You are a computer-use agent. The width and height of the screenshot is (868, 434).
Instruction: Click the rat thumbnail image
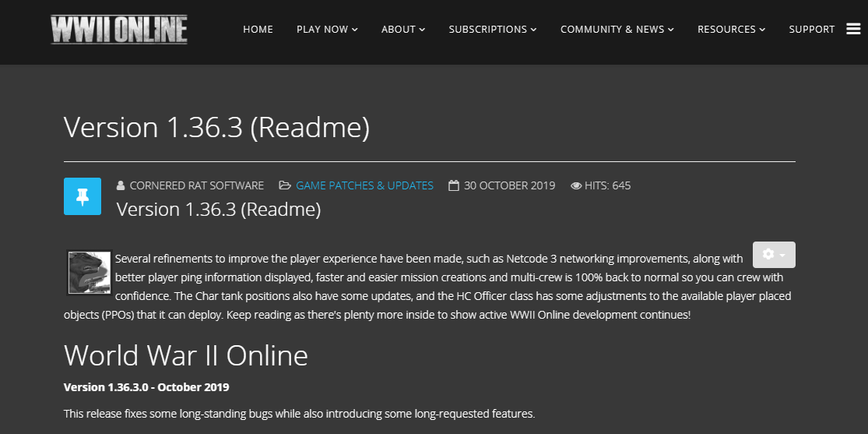pyautogui.click(x=89, y=272)
